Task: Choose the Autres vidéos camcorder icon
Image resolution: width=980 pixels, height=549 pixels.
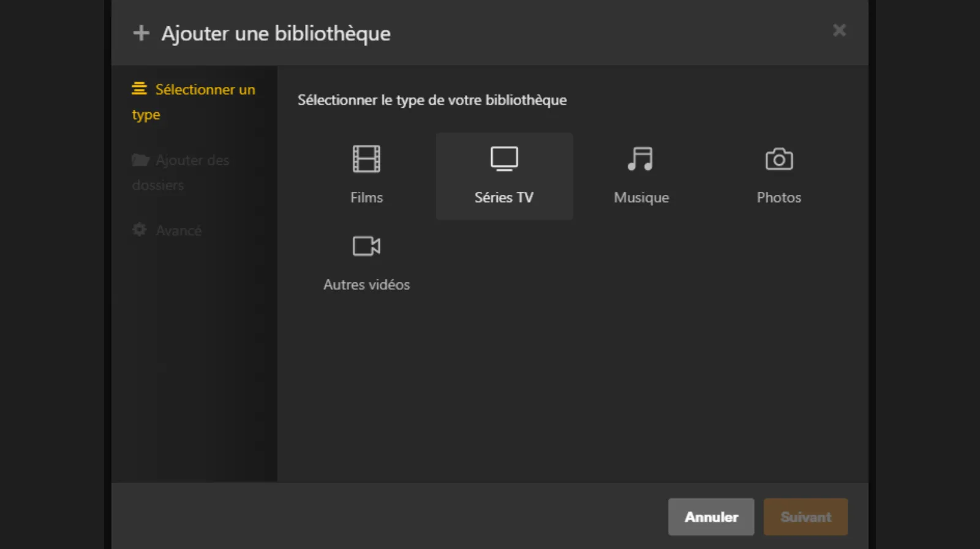Action: click(366, 246)
